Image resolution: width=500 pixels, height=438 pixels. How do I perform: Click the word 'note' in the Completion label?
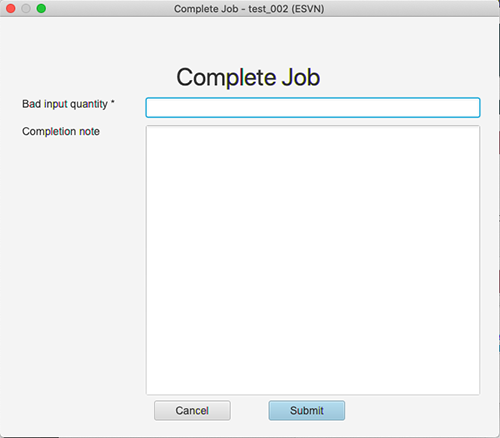89,132
